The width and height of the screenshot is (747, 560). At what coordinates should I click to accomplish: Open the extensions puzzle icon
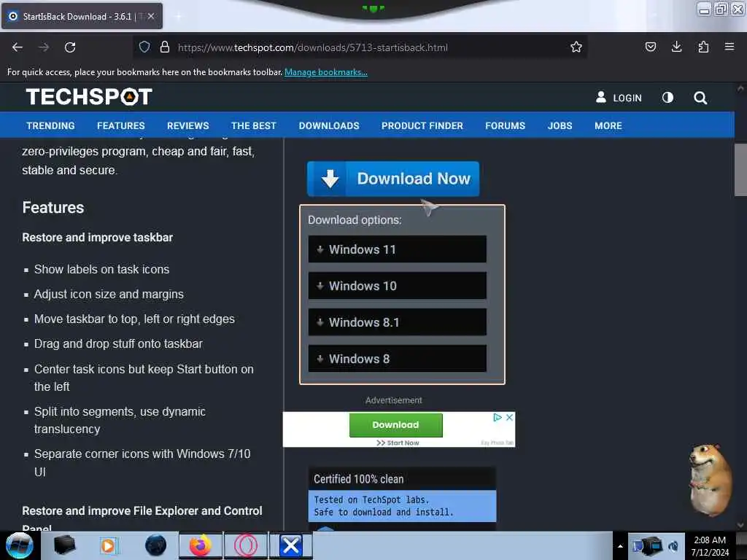point(703,47)
